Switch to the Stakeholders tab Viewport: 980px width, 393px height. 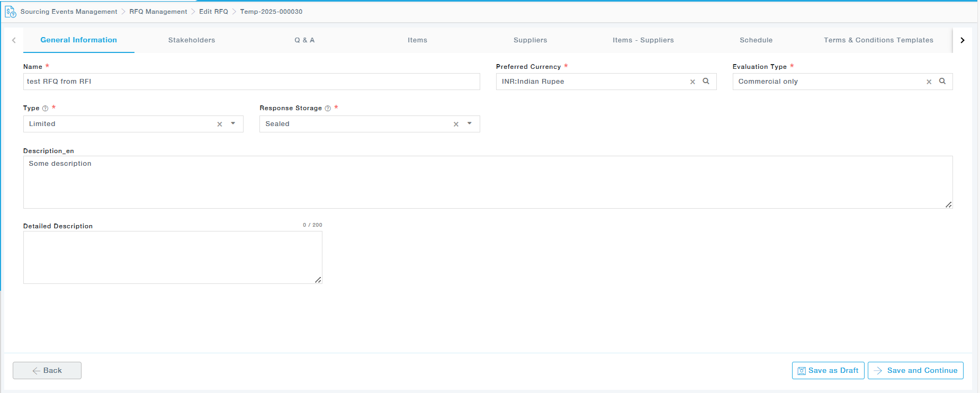(x=192, y=40)
